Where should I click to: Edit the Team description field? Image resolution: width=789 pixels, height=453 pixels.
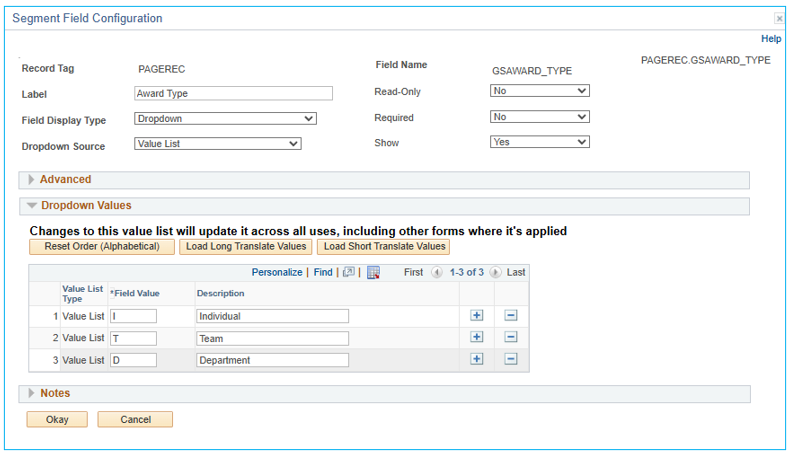tap(272, 338)
